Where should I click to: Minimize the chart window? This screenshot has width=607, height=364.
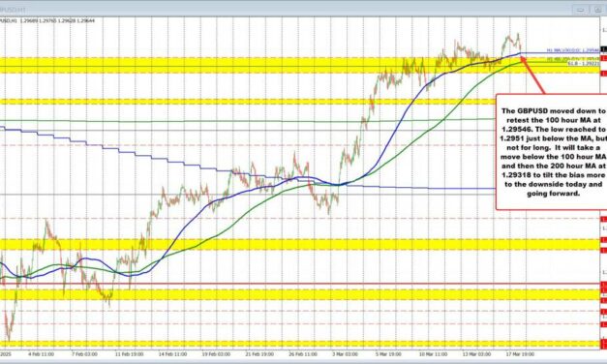pos(580,10)
